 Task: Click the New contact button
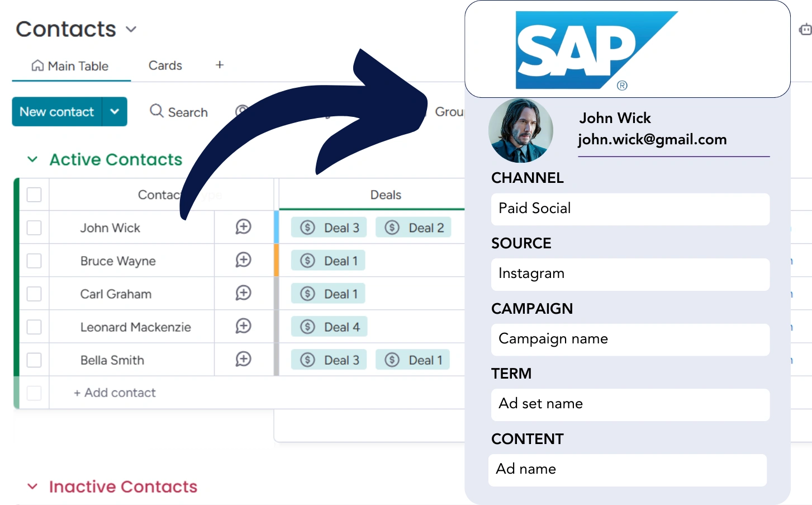(57, 111)
